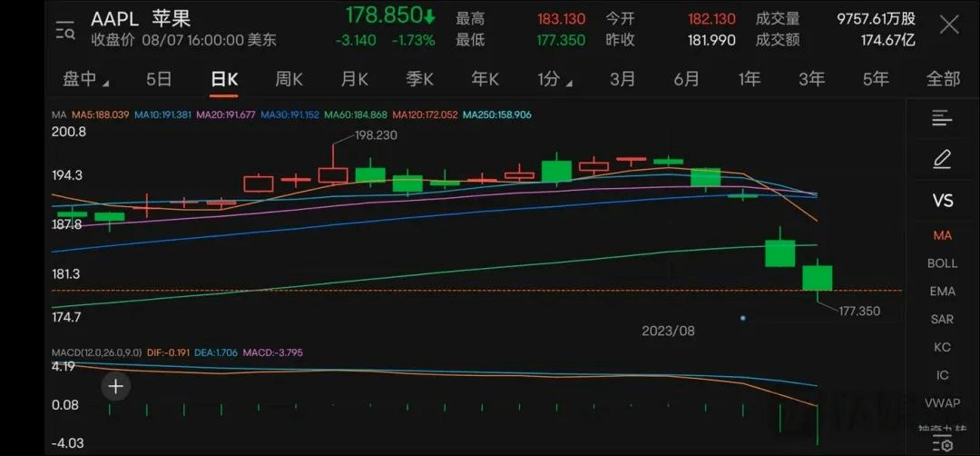
Task: Close the AAPL chart view
Action: 948,25
